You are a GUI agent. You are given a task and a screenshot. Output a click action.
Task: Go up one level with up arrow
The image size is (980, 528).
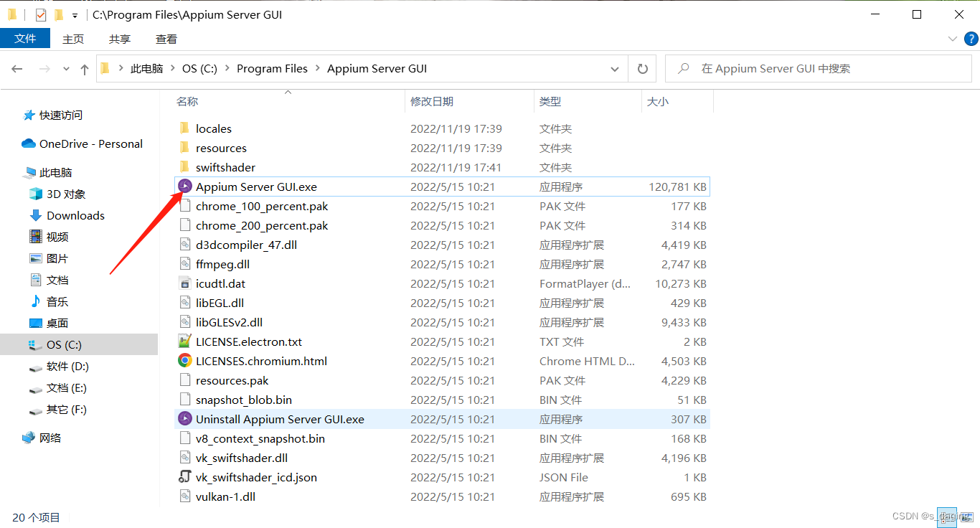tap(85, 69)
